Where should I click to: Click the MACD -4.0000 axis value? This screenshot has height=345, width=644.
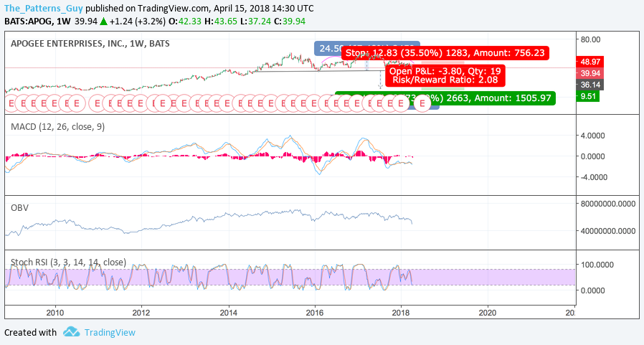pyautogui.click(x=592, y=177)
